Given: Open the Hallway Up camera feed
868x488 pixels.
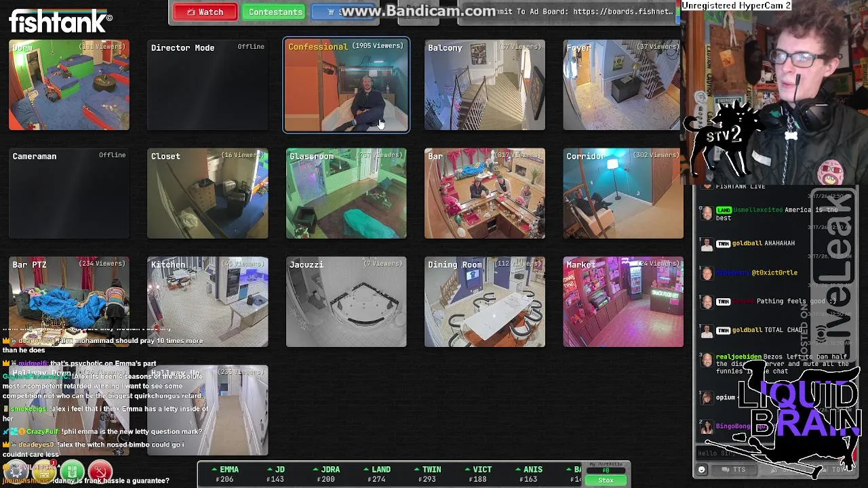Looking at the screenshot, I should tap(208, 410).
